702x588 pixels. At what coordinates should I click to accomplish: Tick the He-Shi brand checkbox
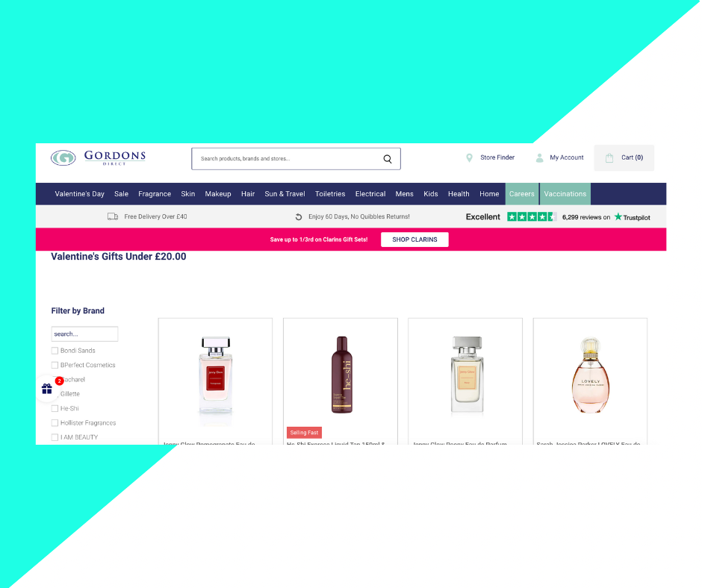(x=55, y=409)
